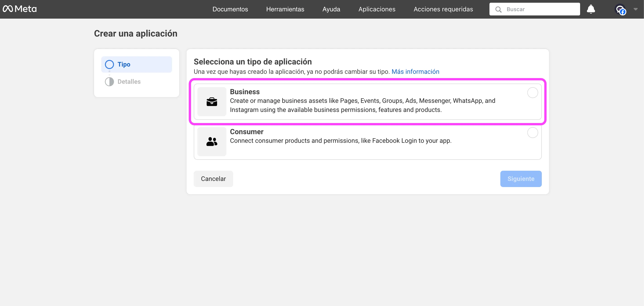Click the Consumer people icon
The height and width of the screenshot is (306, 644).
(212, 141)
